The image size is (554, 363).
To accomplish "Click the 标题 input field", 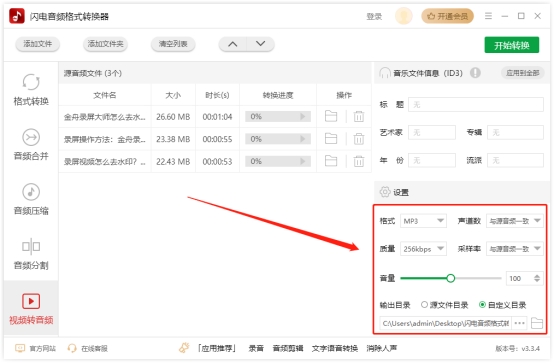I will coord(476,105).
